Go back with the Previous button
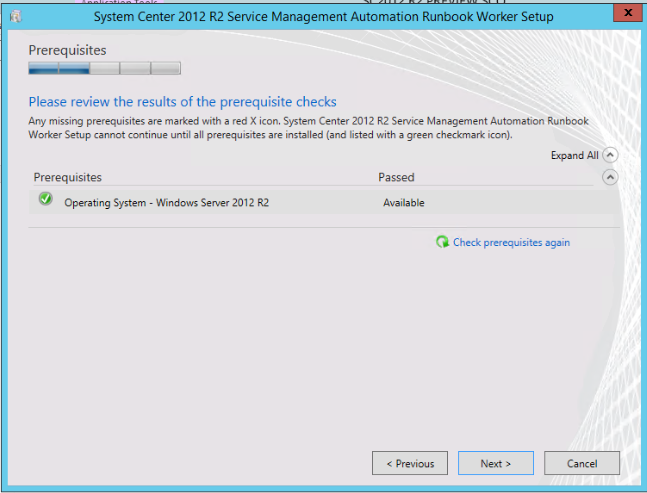 [410, 463]
